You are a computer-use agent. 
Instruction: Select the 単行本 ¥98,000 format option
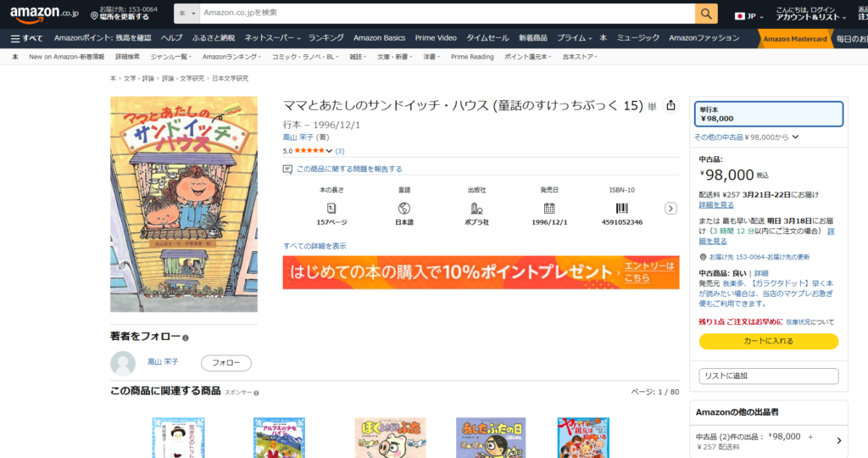click(x=768, y=114)
